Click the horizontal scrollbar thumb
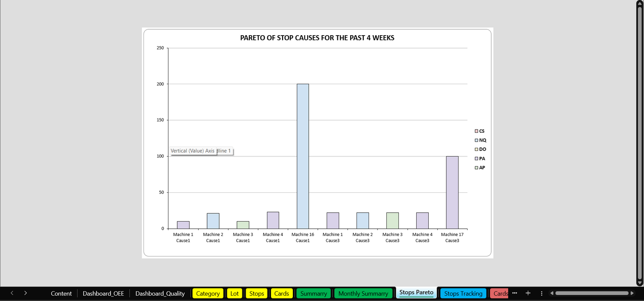644x301 pixels. 591,293
